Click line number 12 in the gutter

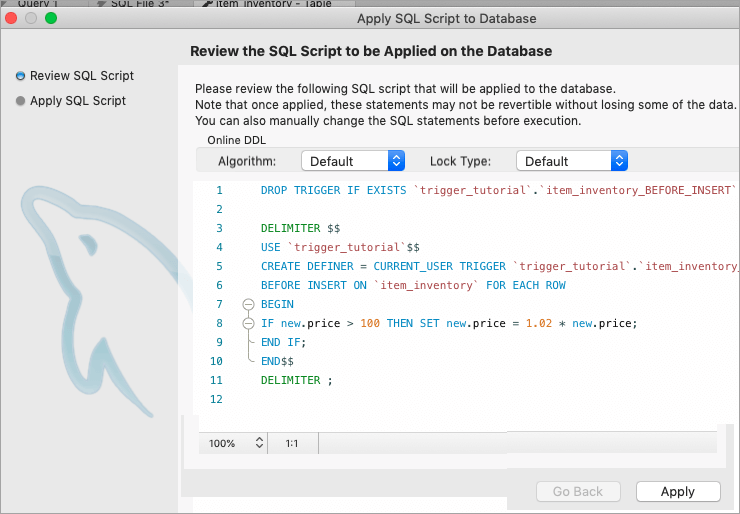click(x=216, y=399)
